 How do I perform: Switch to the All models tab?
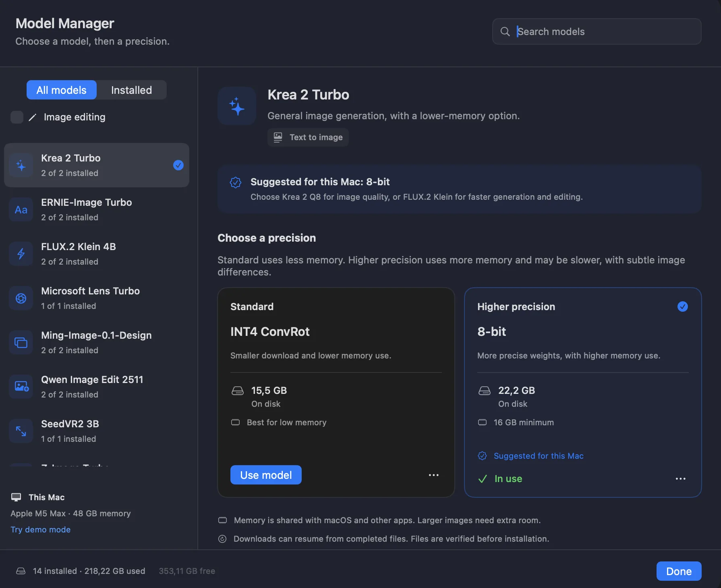click(62, 90)
